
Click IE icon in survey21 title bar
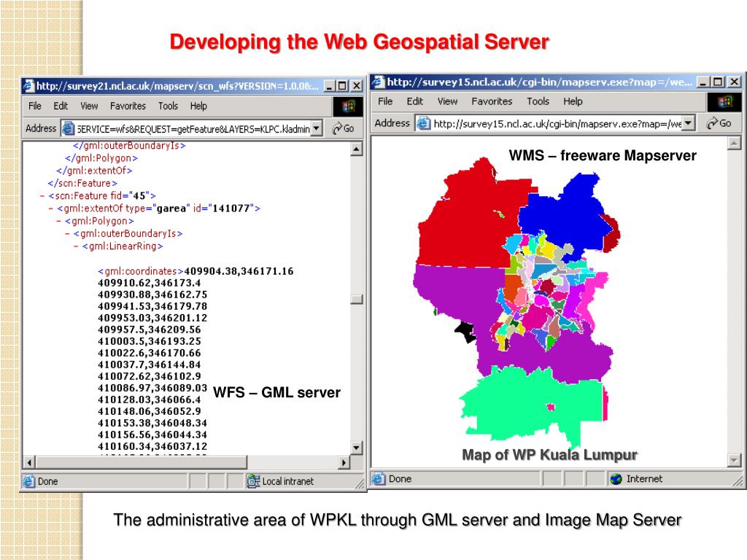[x=29, y=86]
